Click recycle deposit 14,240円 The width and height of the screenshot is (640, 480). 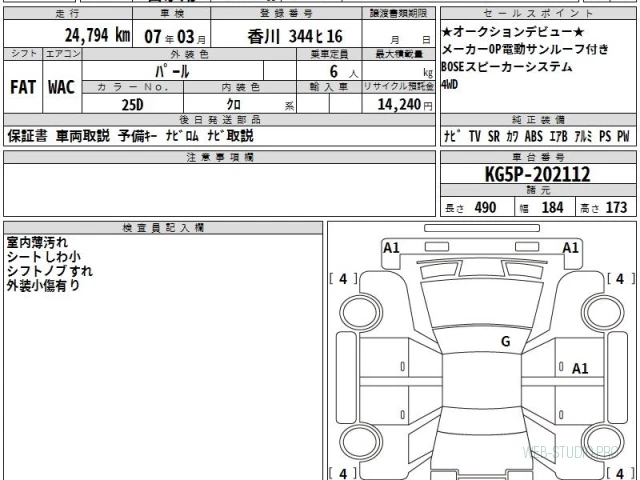click(404, 104)
